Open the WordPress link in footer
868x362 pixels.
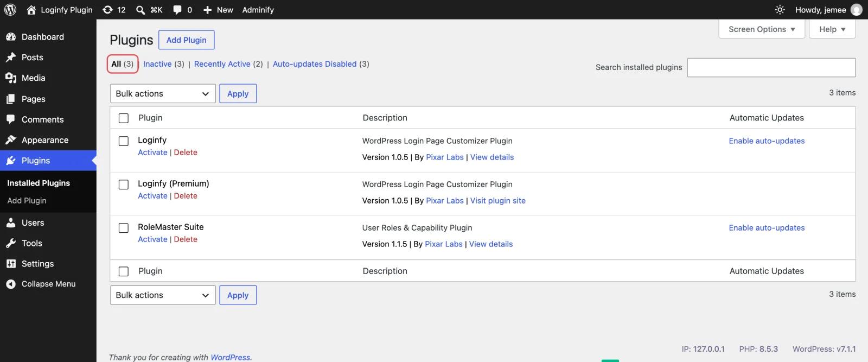coord(231,357)
